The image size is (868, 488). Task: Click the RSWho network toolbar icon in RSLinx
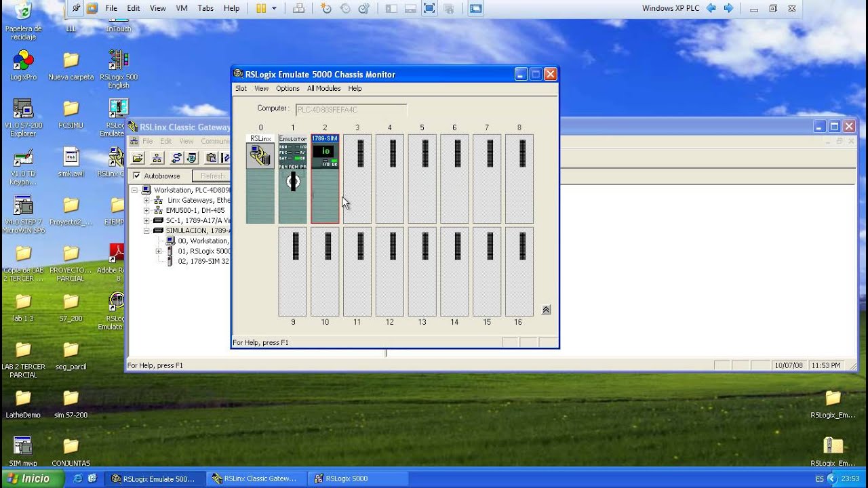[157, 158]
